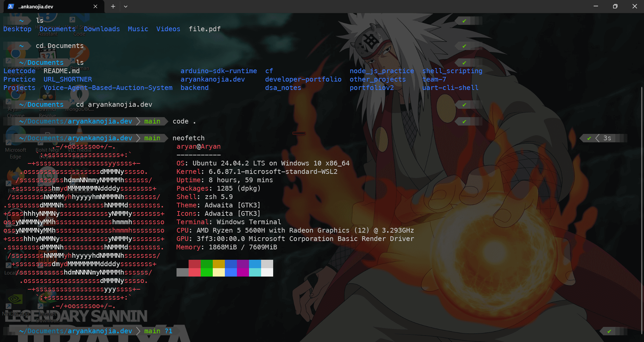
Task: Click the backend directory entry
Action: point(195,88)
